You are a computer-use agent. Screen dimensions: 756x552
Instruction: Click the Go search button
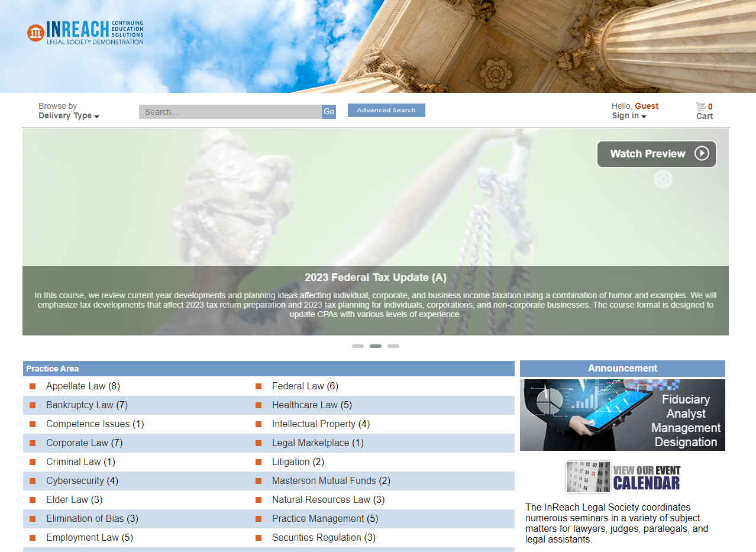pos(329,112)
